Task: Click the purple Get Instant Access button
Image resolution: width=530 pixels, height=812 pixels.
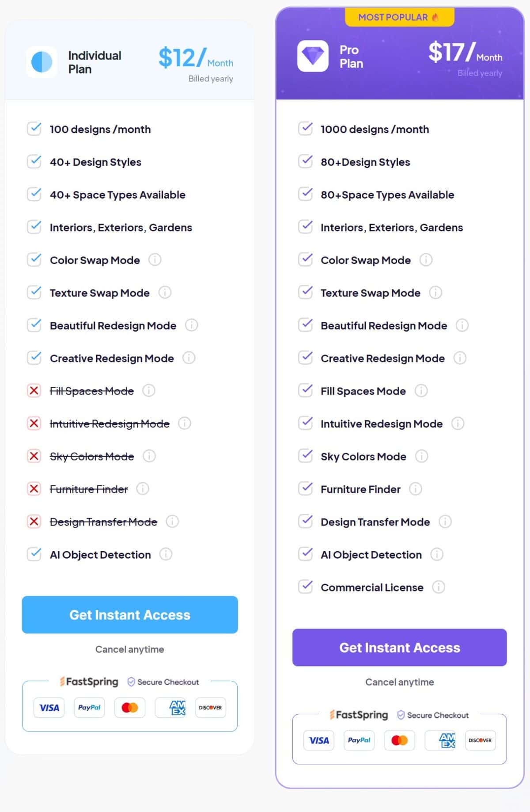Action: tap(400, 647)
